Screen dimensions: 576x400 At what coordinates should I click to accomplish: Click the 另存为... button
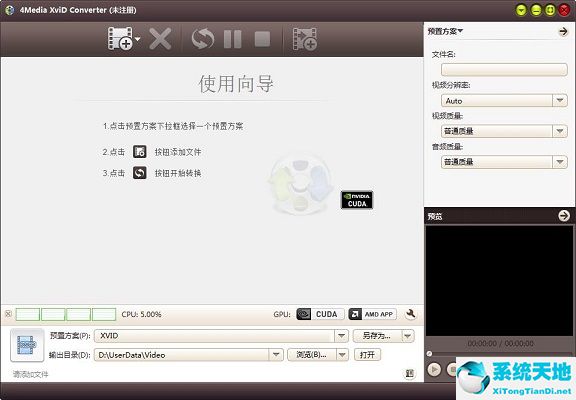click(377, 336)
